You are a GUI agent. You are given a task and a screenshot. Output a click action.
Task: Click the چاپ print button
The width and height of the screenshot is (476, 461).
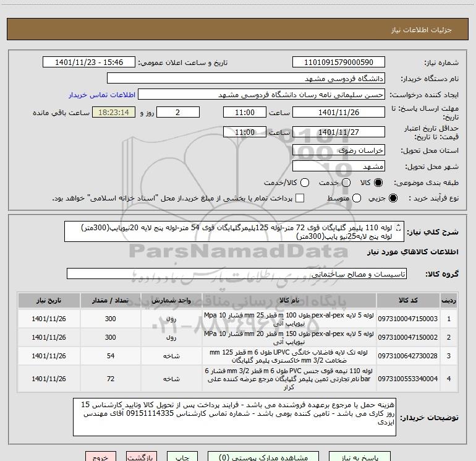point(182,457)
